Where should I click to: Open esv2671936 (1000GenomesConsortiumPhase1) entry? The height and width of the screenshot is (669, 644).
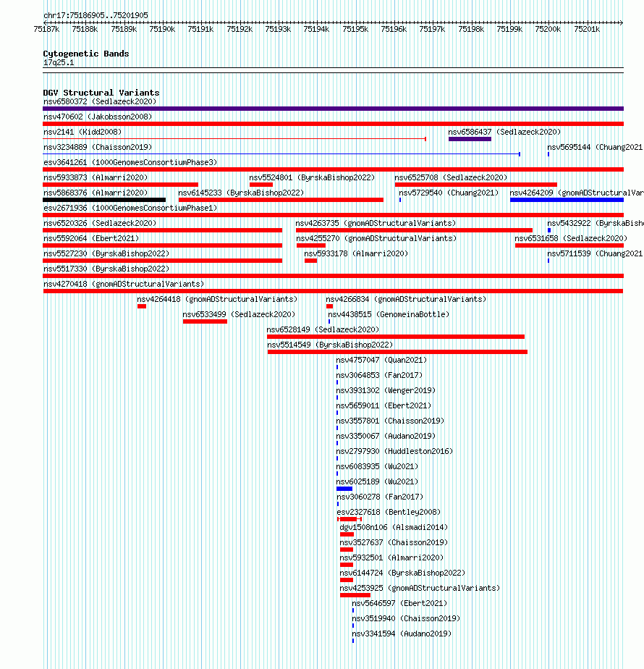[x=130, y=209]
